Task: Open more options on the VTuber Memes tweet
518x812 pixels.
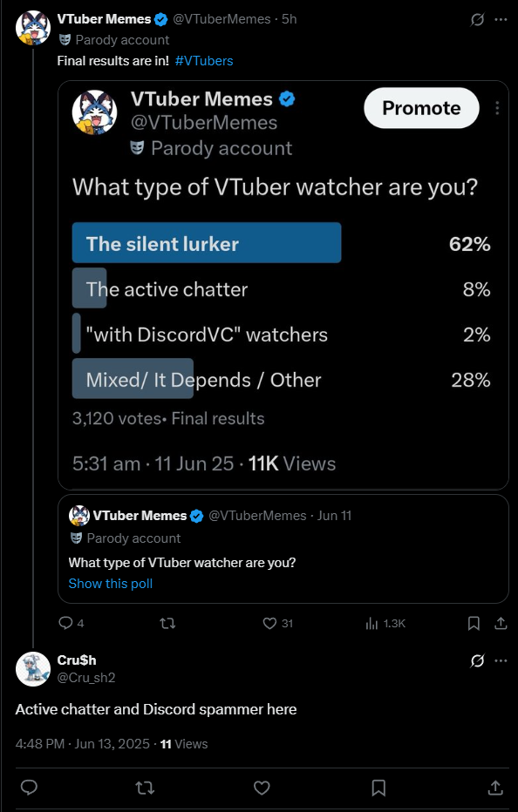Action: tap(501, 20)
